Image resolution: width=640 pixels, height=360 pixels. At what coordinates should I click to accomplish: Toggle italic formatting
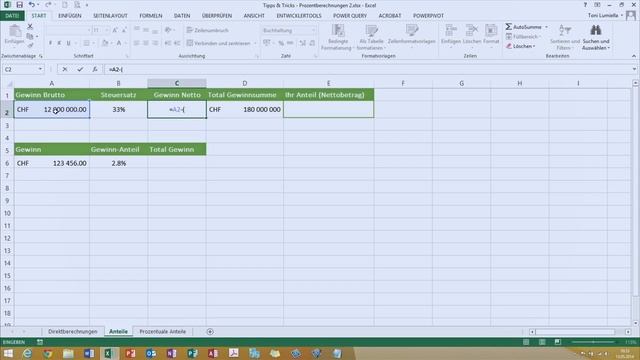click(x=59, y=43)
